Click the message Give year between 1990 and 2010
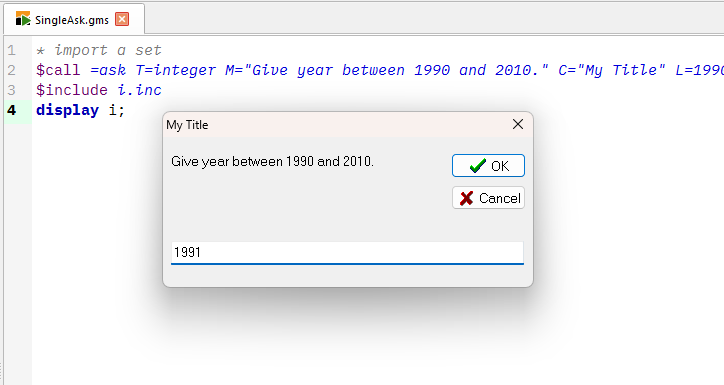This screenshot has height=385, width=724. tap(272, 162)
